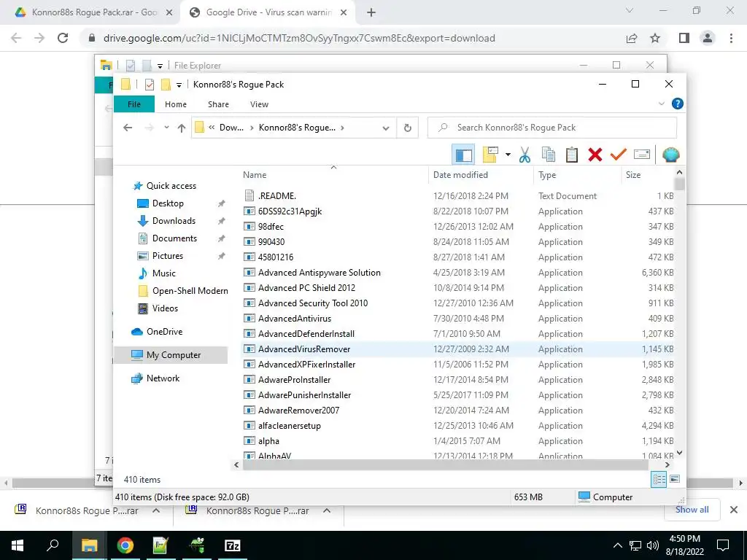Select Desktop in navigation pane
Viewport: 747px width, 560px height.
point(168,203)
